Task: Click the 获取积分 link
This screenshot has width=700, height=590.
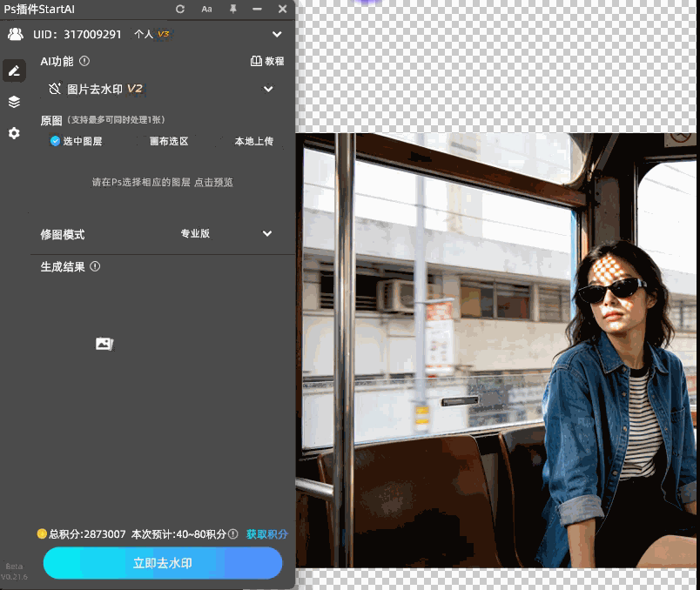Action: click(266, 534)
